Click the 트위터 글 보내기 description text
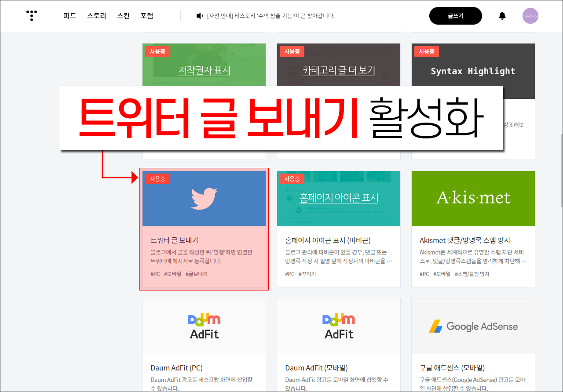Image resolution: width=563 pixels, height=392 pixels. pos(201,257)
